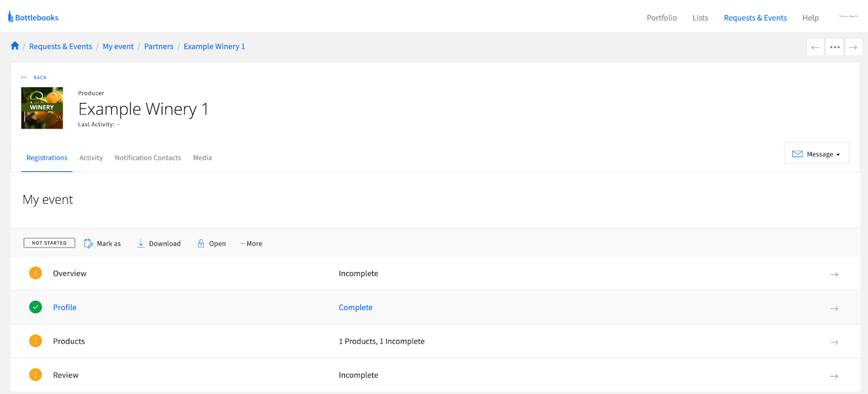
Task: Switch to the Registrations tab
Action: tap(47, 158)
